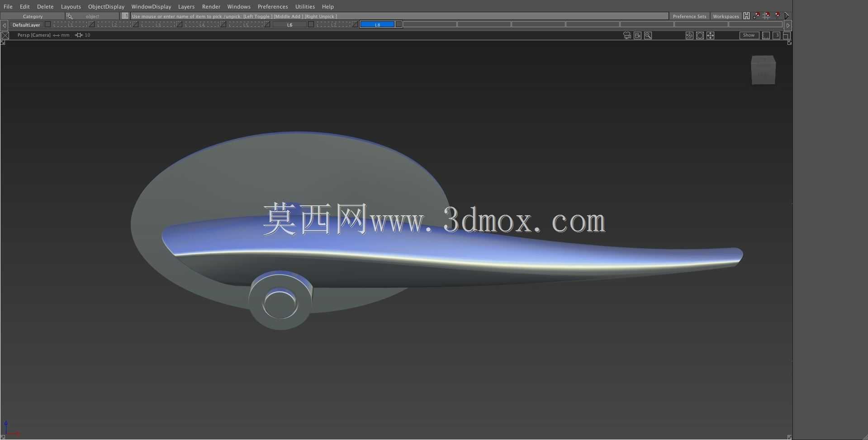Viewport: 868px width, 440px height.
Task: Open the Preference Sets dropdown
Action: coord(689,16)
